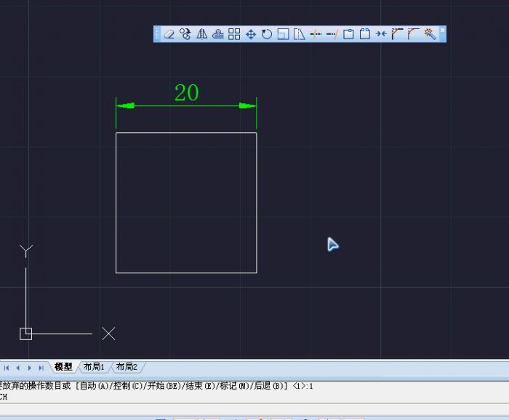Activate the Copy objects tool
Image resolution: width=509 pixels, height=420 pixels.
tap(185, 34)
